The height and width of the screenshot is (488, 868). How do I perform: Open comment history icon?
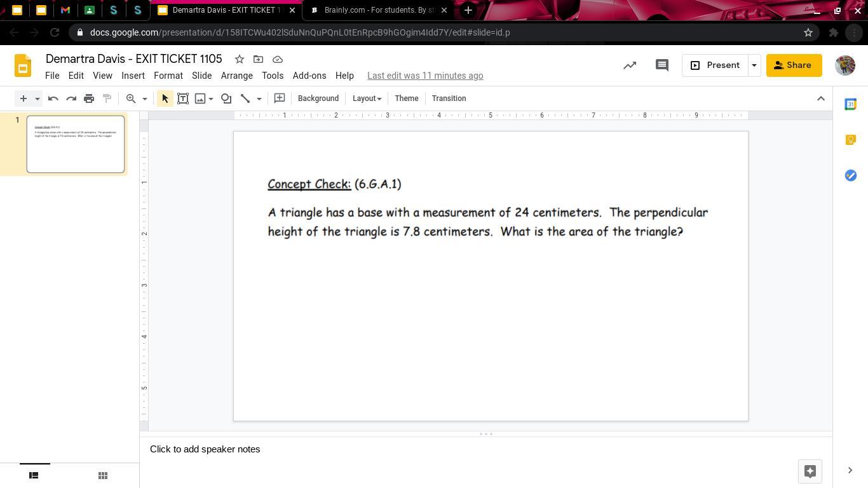click(x=661, y=65)
